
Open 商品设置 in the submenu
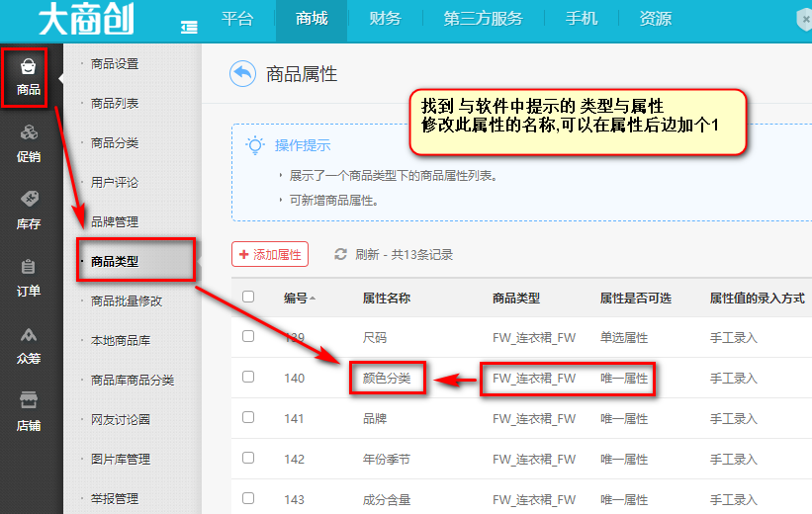(115, 63)
